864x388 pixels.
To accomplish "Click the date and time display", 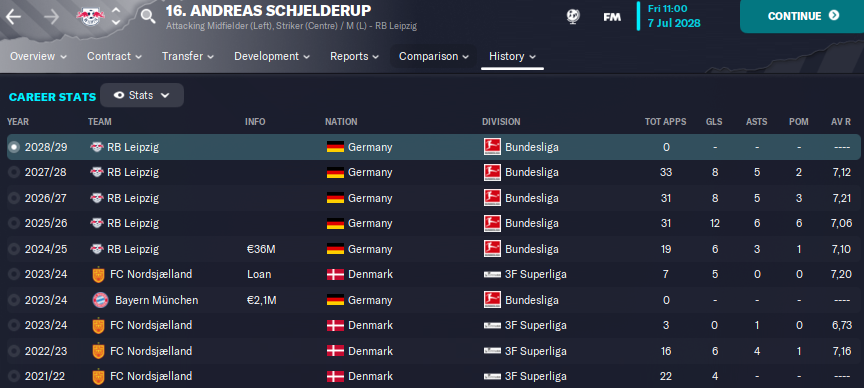I will click(674, 16).
